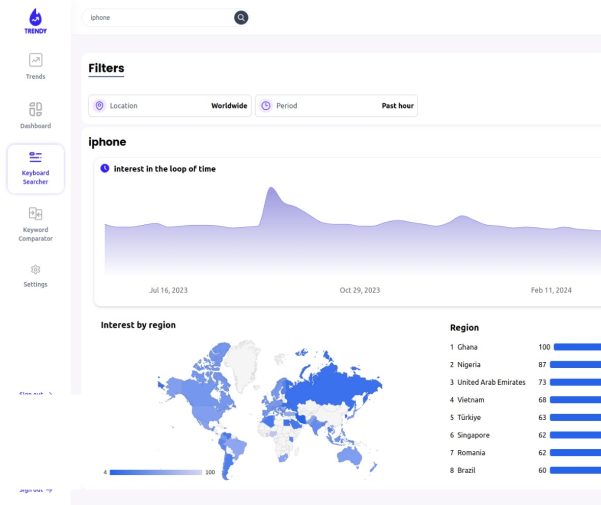Click Brazil on the world map
This screenshot has width=601, height=505.
pos(235,447)
